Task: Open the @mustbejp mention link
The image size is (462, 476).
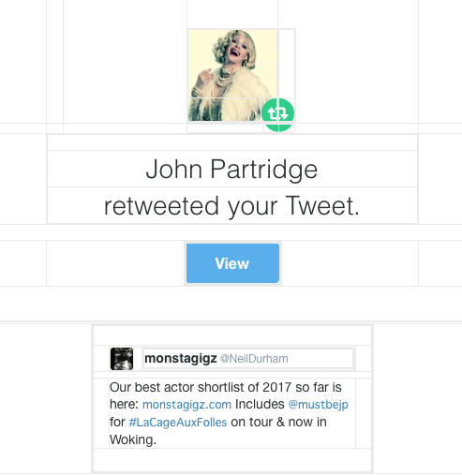Action: point(318,405)
